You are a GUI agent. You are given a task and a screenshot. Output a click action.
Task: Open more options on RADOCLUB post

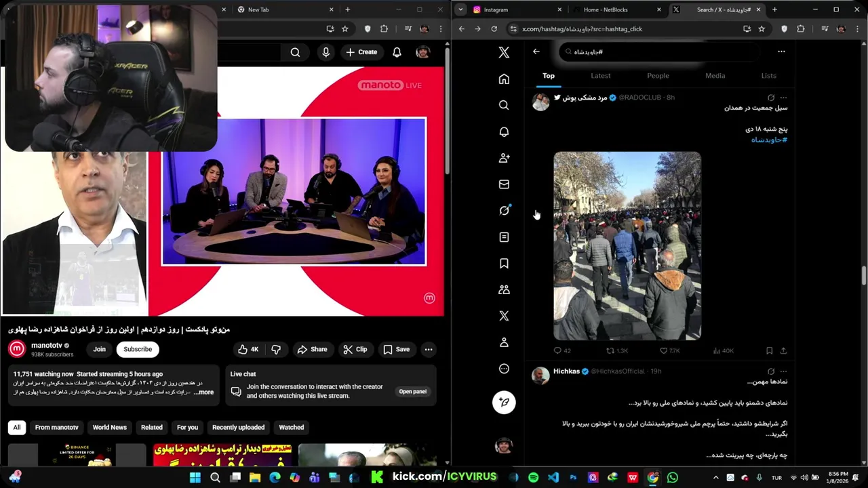pyautogui.click(x=784, y=98)
